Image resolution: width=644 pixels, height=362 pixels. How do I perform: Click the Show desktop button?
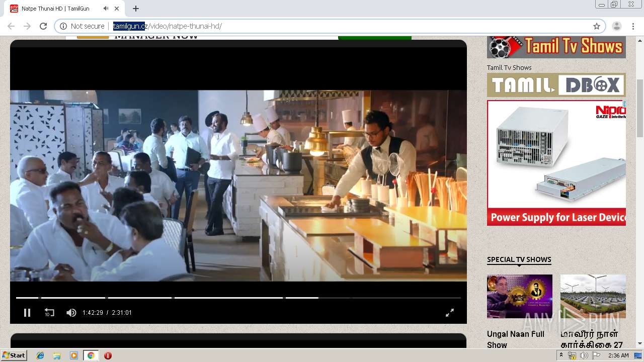(638, 355)
